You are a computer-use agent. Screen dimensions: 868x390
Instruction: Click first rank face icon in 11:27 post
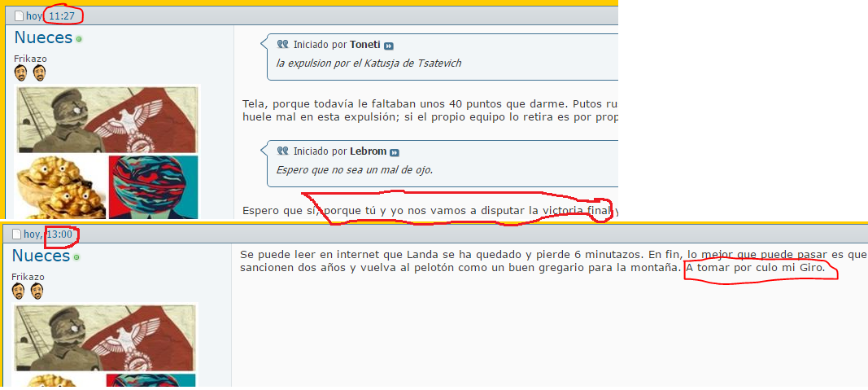pyautogui.click(x=20, y=72)
